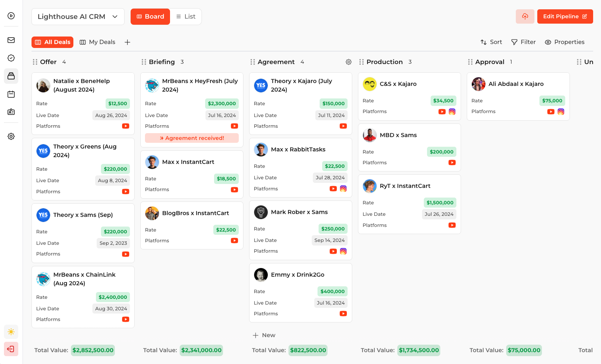The image size is (601, 364).
Task: Click the tasks checkmark icon in sidebar
Action: click(x=11, y=58)
